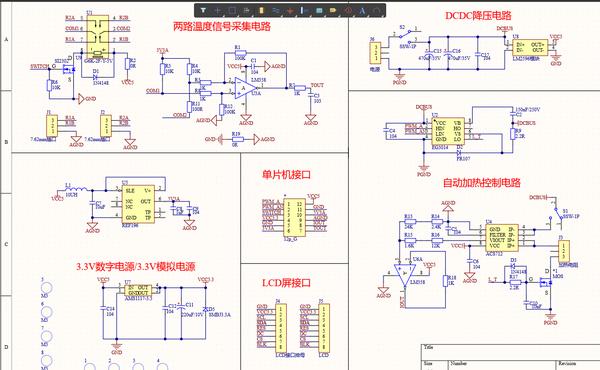Pick the red power port tool
The height and width of the screenshot is (370, 600).
coord(290,11)
